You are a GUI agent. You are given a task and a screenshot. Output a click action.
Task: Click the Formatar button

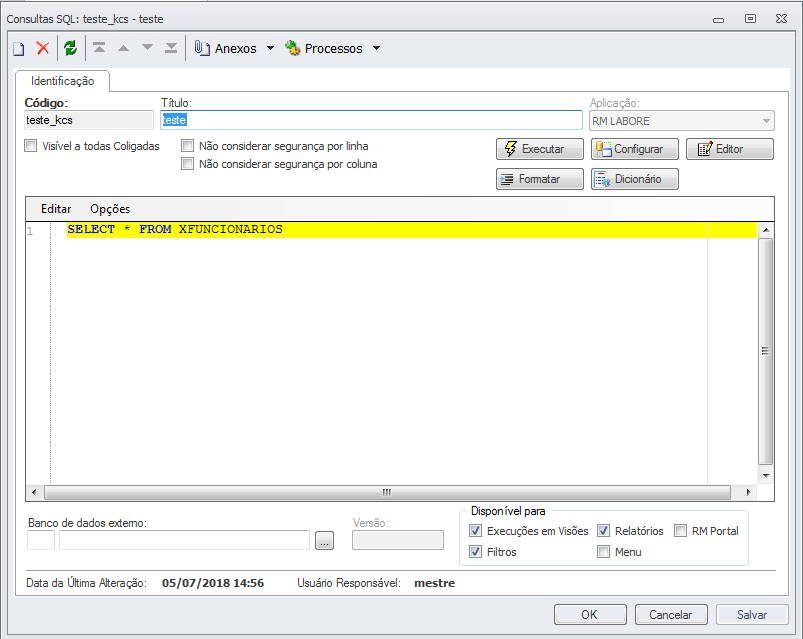[540, 179]
